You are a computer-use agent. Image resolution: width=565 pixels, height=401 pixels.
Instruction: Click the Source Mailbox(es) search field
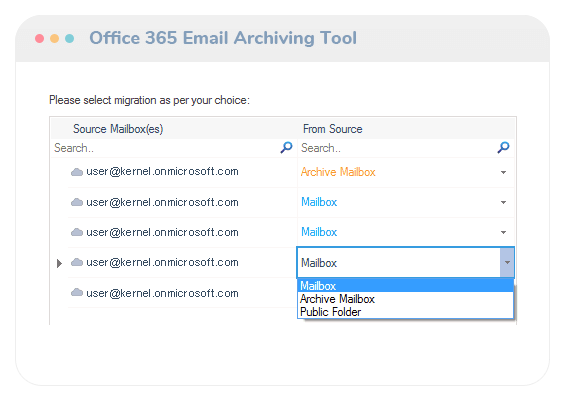coord(166,148)
